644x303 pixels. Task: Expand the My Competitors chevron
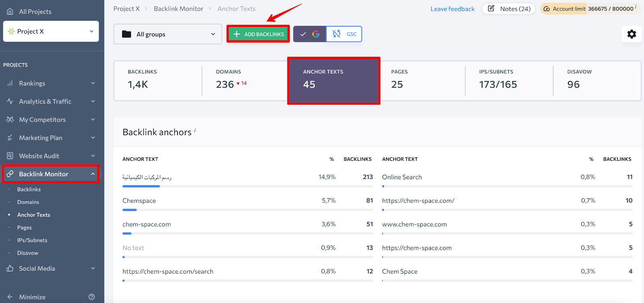point(93,120)
